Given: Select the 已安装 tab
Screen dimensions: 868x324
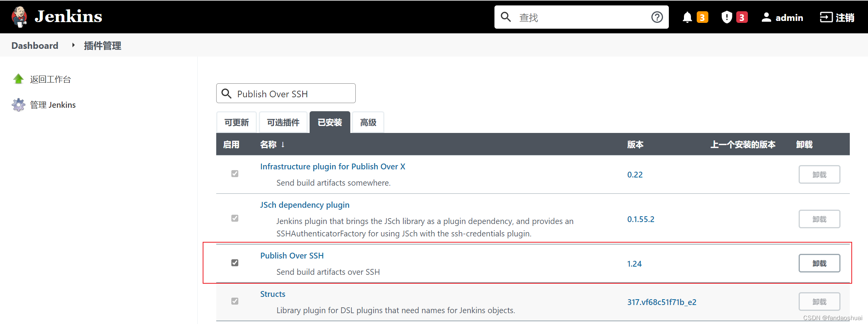Looking at the screenshot, I should [x=330, y=122].
